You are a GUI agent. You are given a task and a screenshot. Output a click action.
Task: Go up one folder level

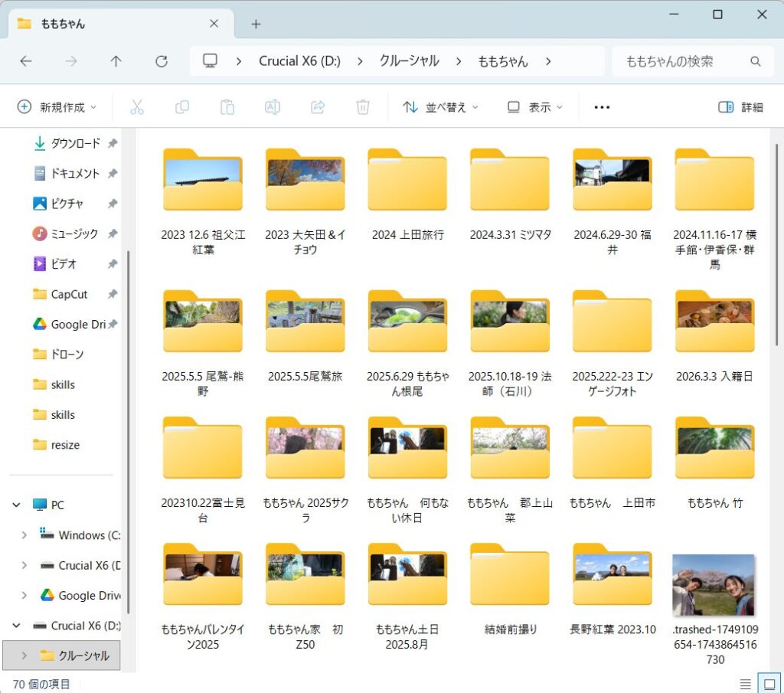point(116,61)
